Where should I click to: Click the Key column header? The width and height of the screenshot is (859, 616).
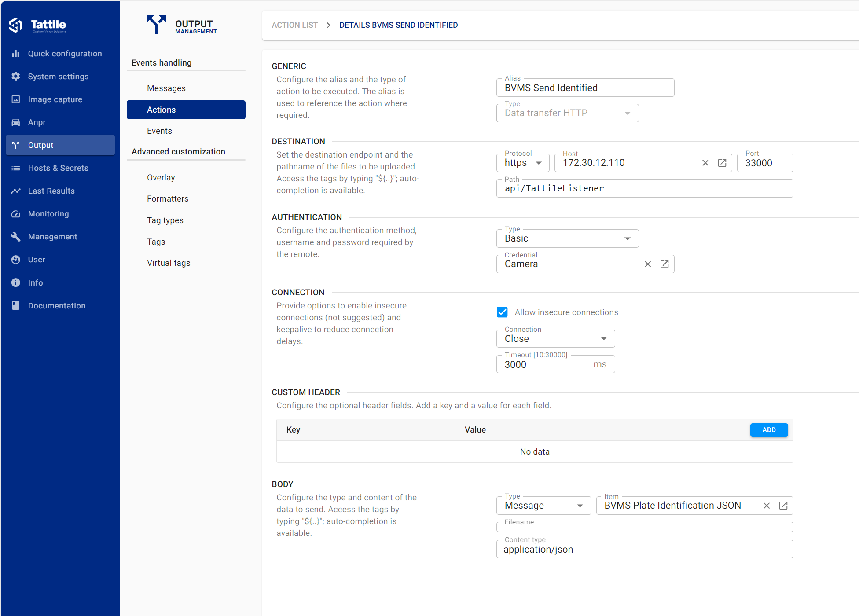pyautogui.click(x=293, y=430)
